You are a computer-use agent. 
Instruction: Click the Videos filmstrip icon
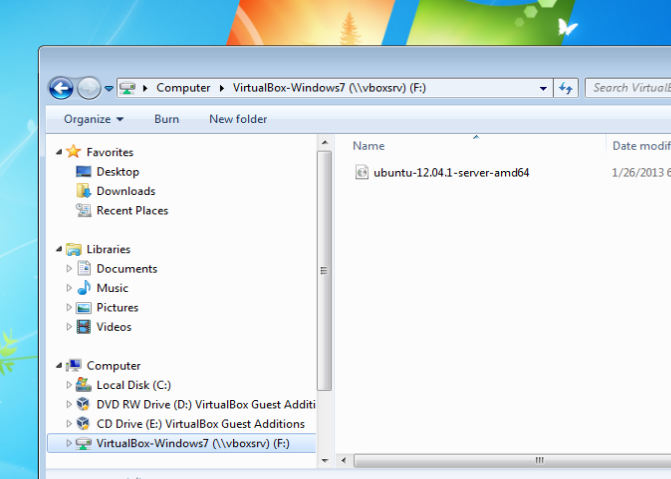click(83, 327)
